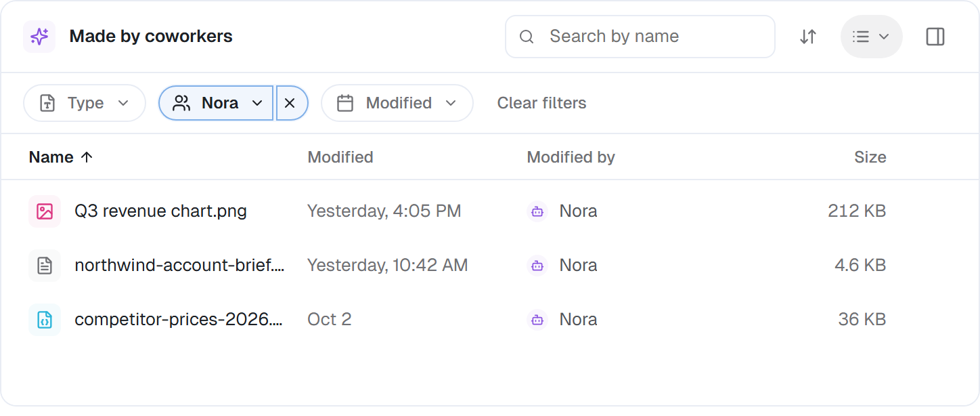Click the bot avatar in the Q3 revenue row
The width and height of the screenshot is (980, 416).
(537, 211)
